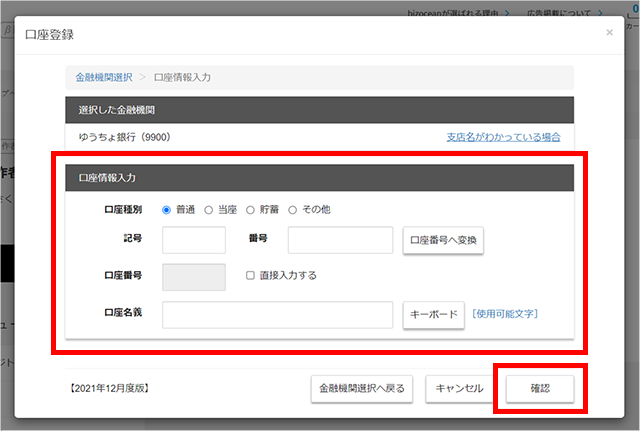The height and width of the screenshot is (431, 640).
Task: Open the [使用可能文字] link
Action: tap(505, 314)
